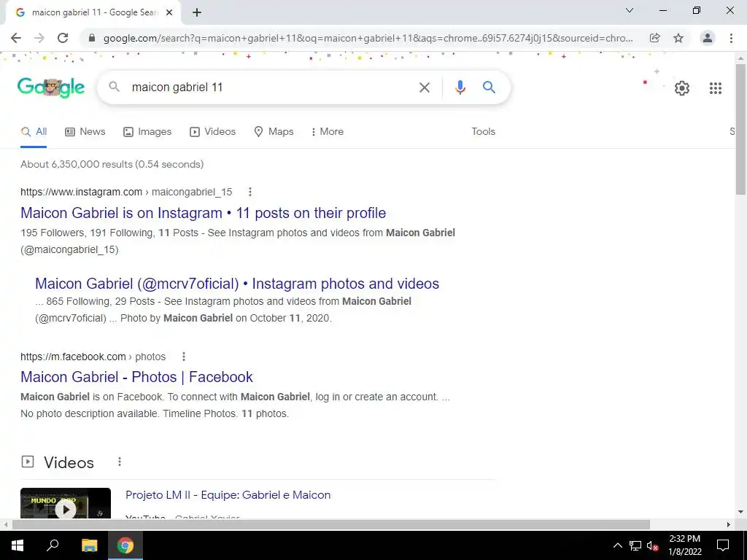747x560 pixels.
Task: Click the m.facebook.com result URL
Action: coord(93,357)
